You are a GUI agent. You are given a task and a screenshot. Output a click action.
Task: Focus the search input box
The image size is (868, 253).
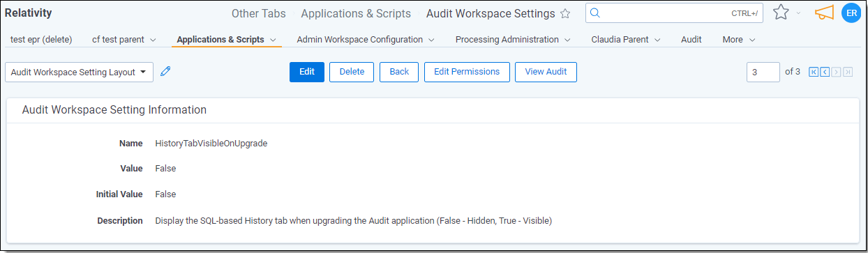674,13
